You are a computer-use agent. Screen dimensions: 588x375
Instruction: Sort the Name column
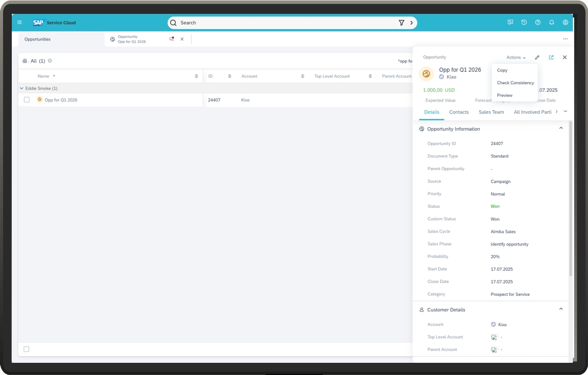[x=196, y=76]
